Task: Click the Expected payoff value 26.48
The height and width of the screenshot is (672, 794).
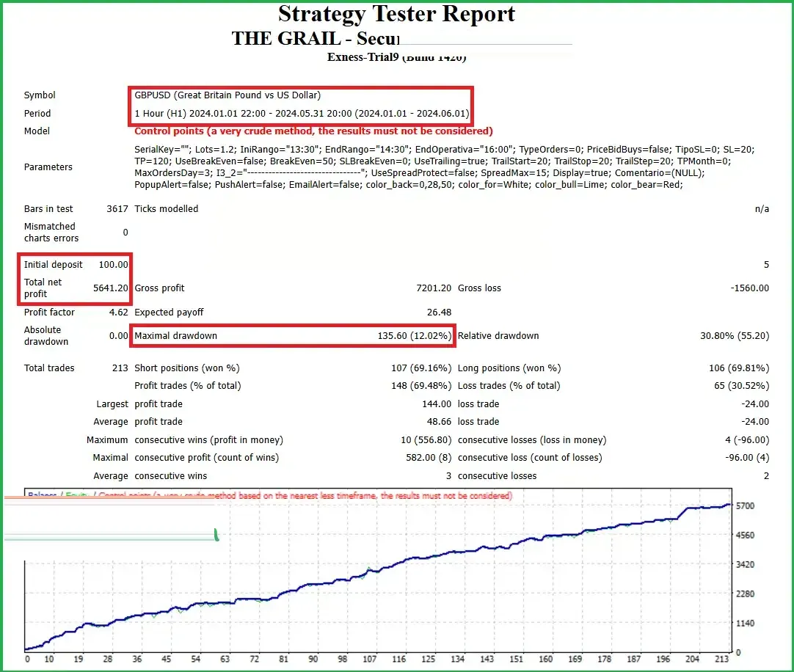Action: pos(439,313)
